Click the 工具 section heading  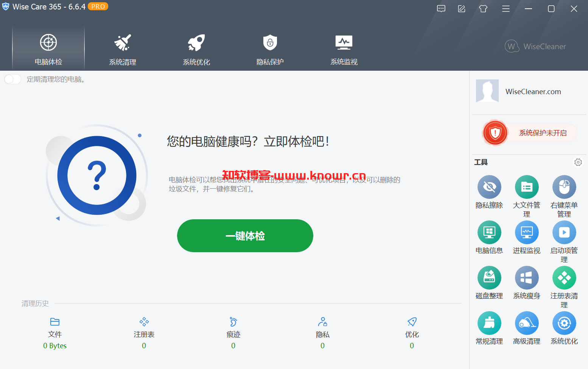481,162
